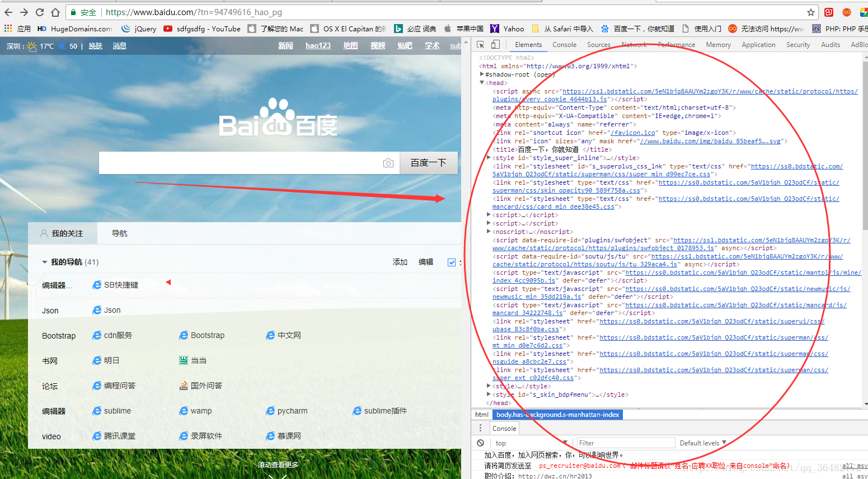The height and width of the screenshot is (479, 868).
Task: Clear console using the ban icon
Action: tap(480, 443)
